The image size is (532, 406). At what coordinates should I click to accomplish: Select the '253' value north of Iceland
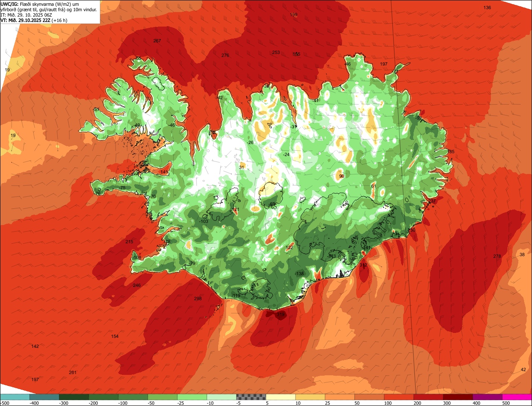click(x=276, y=52)
